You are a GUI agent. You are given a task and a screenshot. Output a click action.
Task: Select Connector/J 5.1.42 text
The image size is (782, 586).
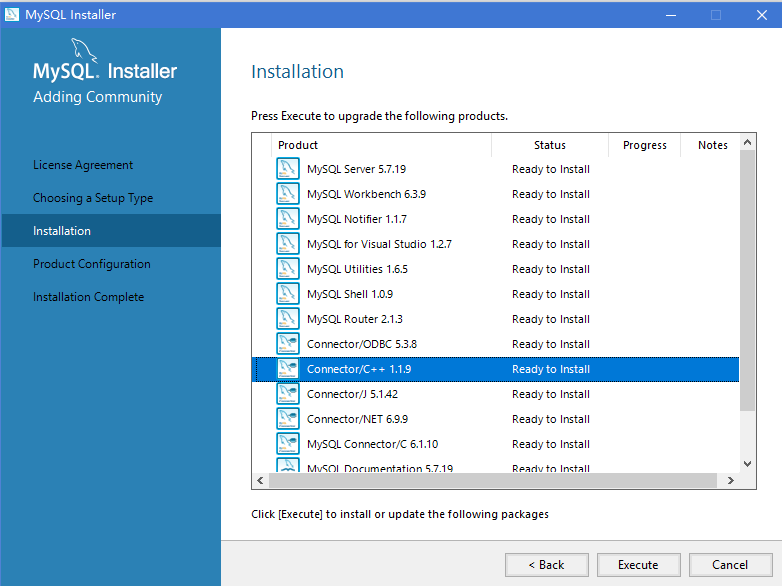click(x=353, y=394)
